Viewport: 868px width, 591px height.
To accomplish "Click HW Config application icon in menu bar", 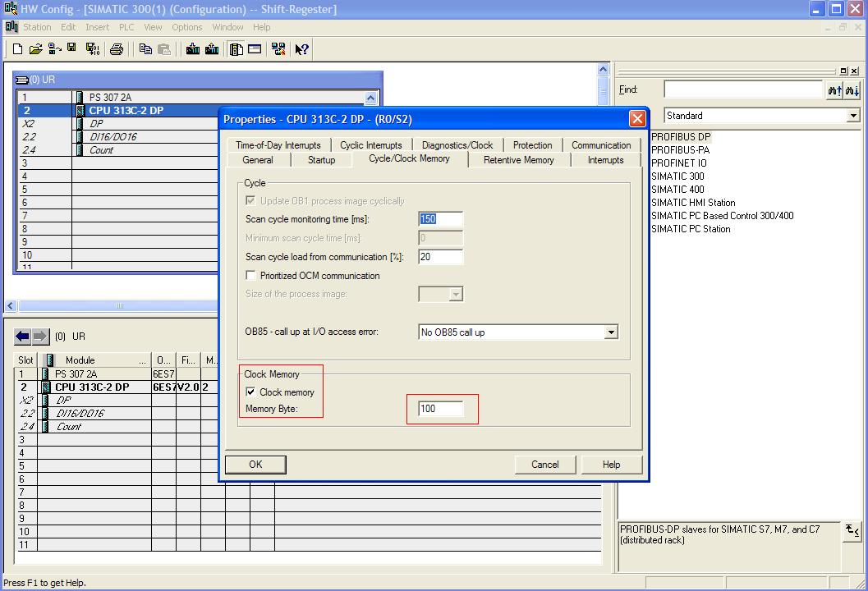I will coord(11,26).
